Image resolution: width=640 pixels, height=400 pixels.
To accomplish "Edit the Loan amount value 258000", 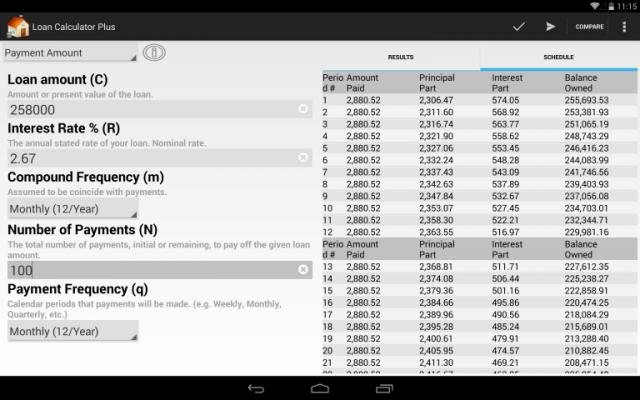I will [x=150, y=108].
